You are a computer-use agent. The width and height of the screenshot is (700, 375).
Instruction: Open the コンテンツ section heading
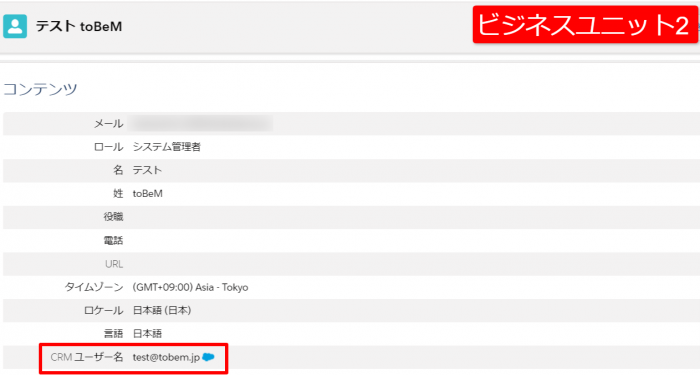[40, 89]
